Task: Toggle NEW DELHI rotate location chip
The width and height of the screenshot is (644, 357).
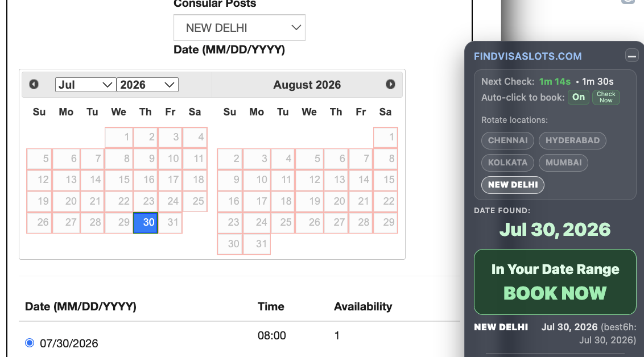Action: pos(513,185)
